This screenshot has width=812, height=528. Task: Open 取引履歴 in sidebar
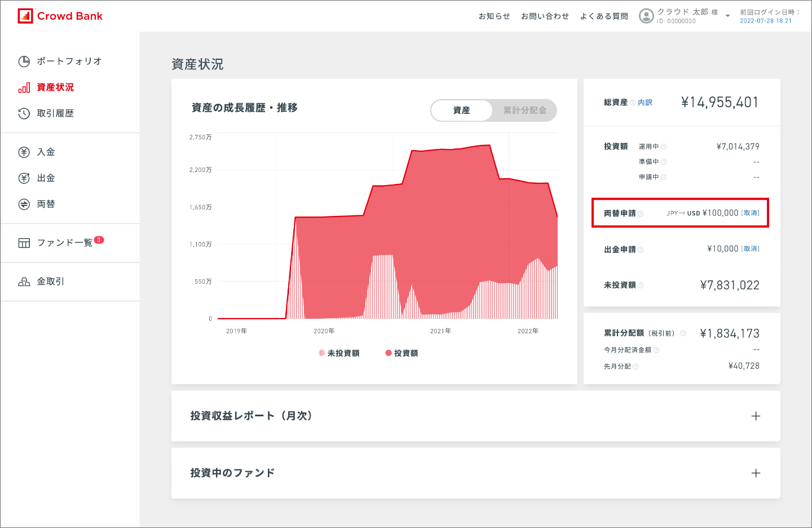(x=55, y=113)
